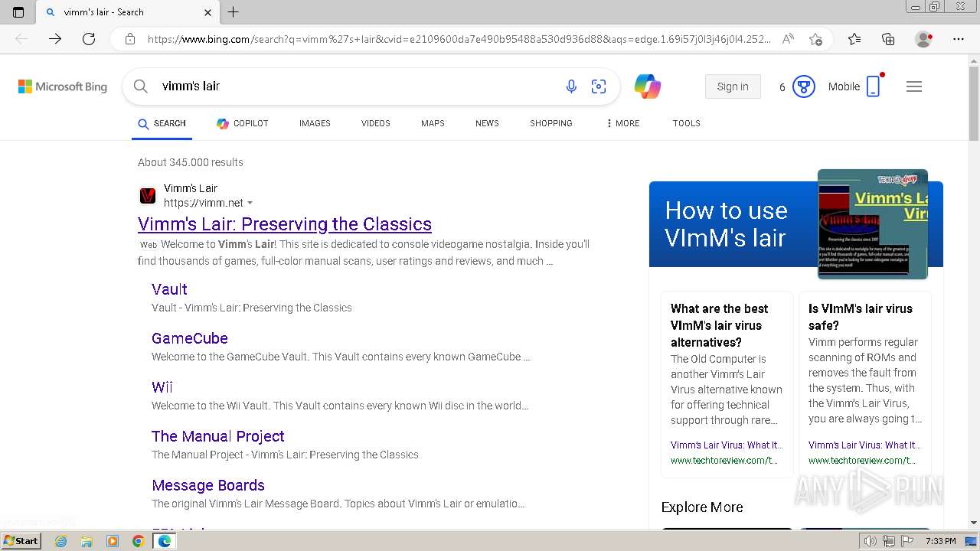Screen dimensions: 980x551
Task: Click the 'About 345.000 results' text
Action: tap(191, 162)
